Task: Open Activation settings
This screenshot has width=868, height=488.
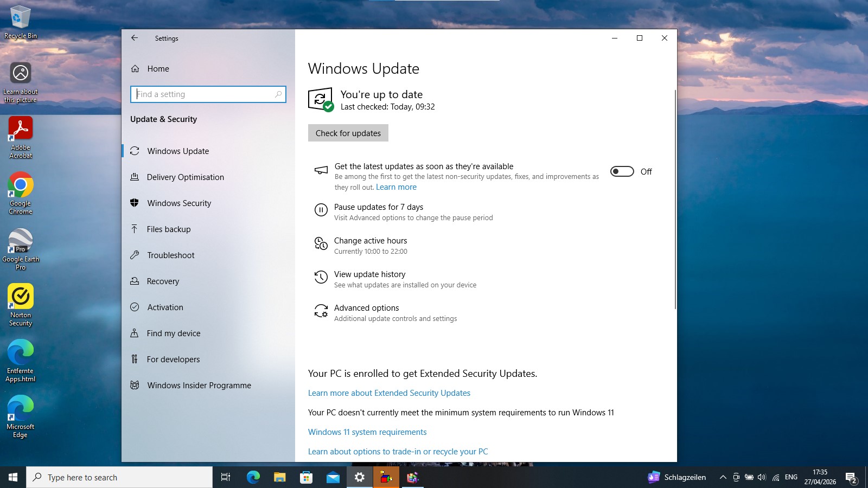Action: point(208,307)
